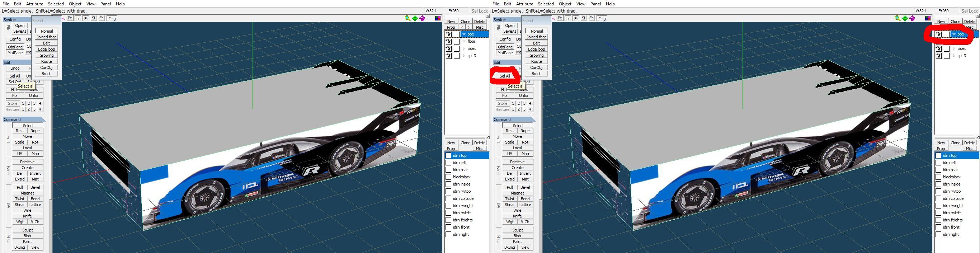
Task: Close the material panel via X, left window
Action: (x=488, y=137)
